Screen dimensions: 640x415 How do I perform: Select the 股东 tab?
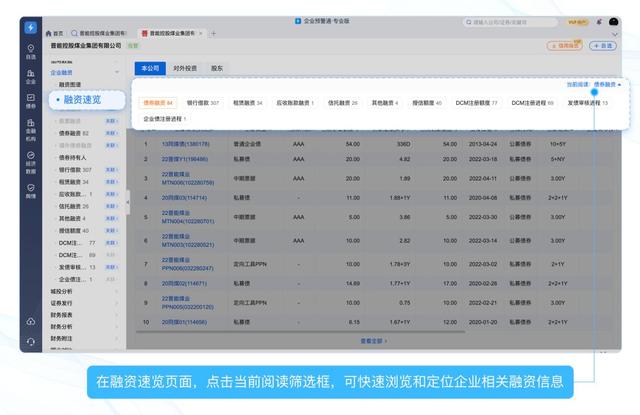coord(217,68)
